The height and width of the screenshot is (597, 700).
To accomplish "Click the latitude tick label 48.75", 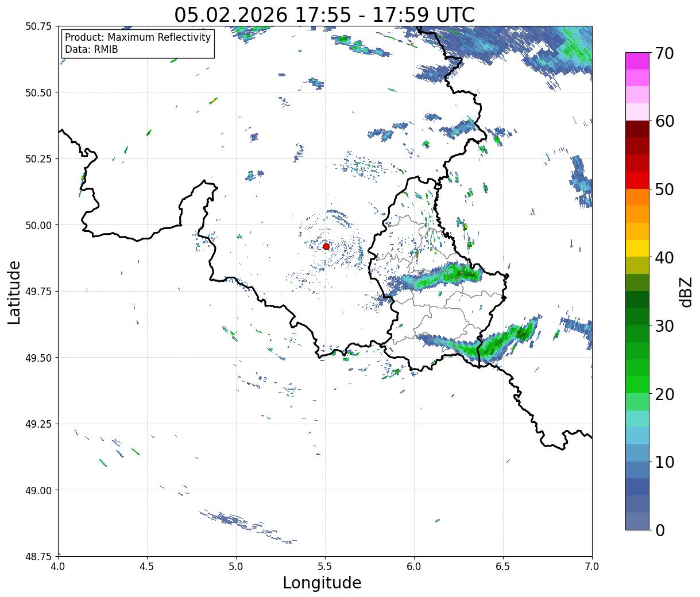I will tap(39, 557).
